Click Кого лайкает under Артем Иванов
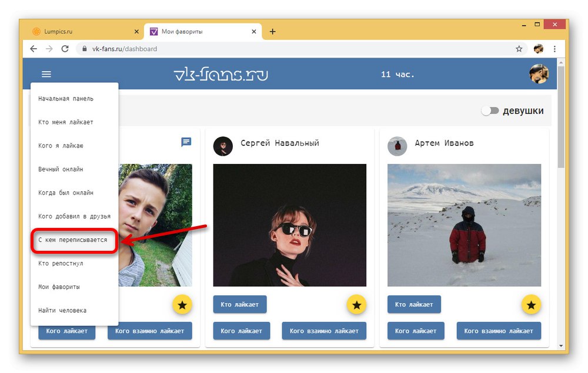This screenshot has width=588, height=373. 416,331
